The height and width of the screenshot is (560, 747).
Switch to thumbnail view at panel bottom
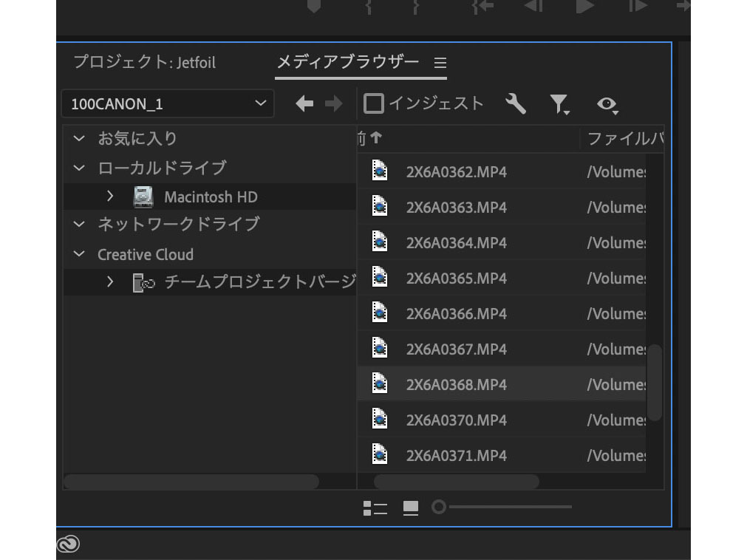[409, 507]
